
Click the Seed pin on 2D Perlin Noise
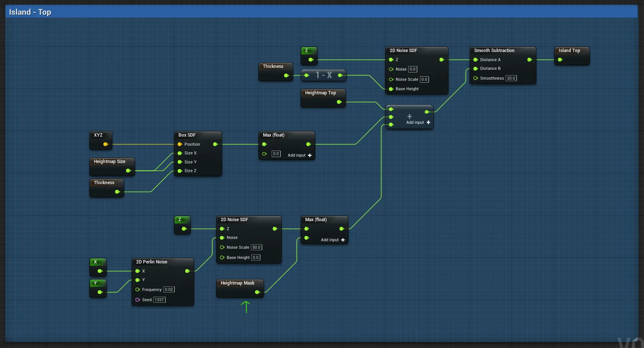tap(138, 300)
